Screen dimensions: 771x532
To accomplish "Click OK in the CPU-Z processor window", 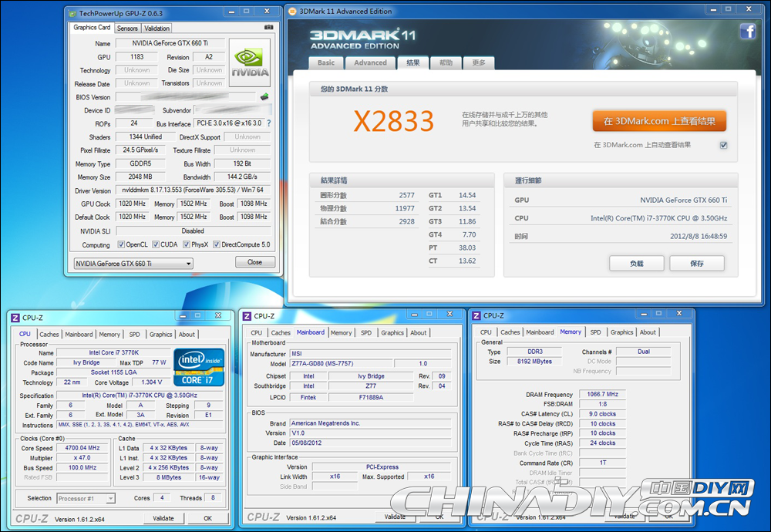I will pos(208,518).
